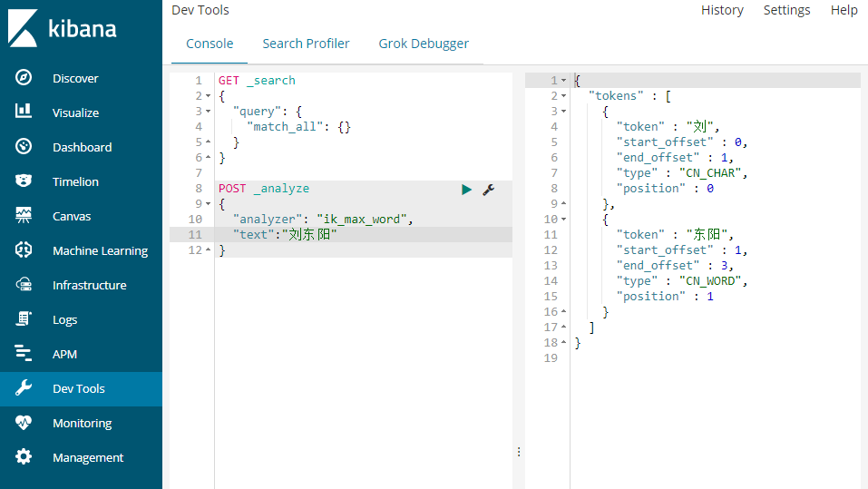Open request options wrench menu
This screenshot has width=868, height=489.
pos(488,190)
